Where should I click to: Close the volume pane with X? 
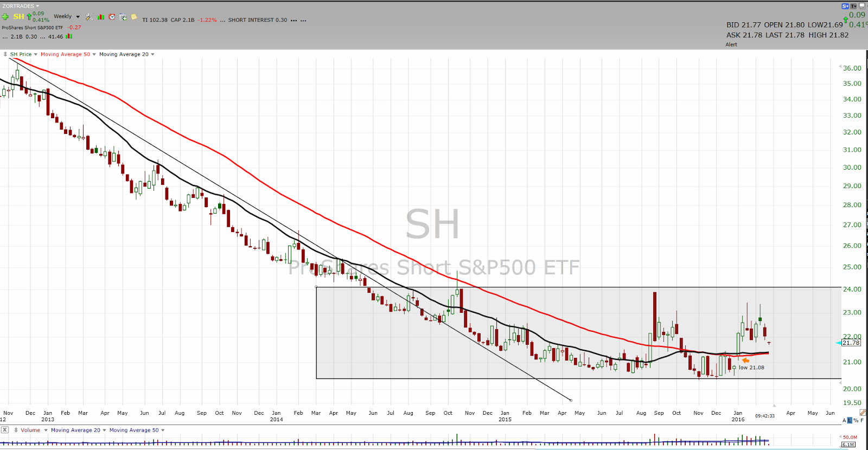tap(5, 429)
